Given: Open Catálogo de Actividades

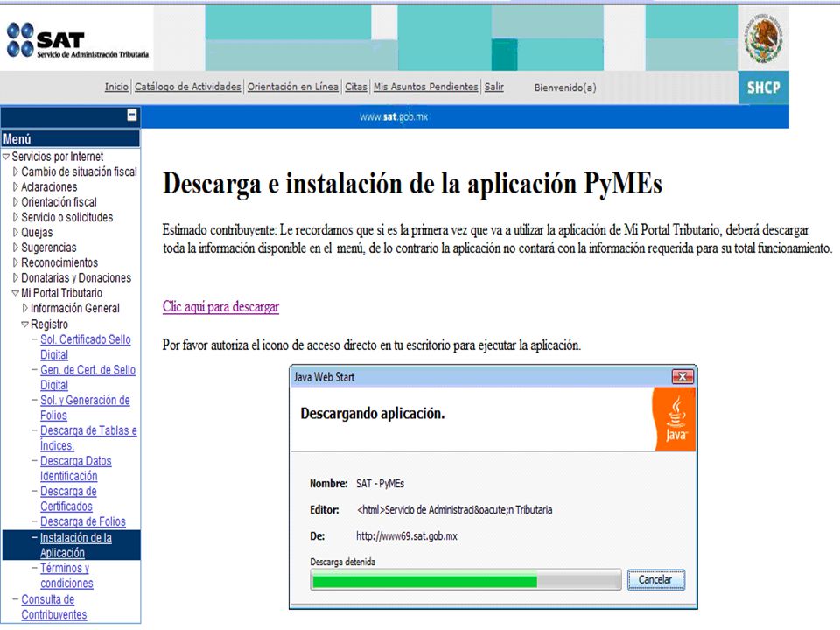Looking at the screenshot, I should pyautogui.click(x=187, y=87).
